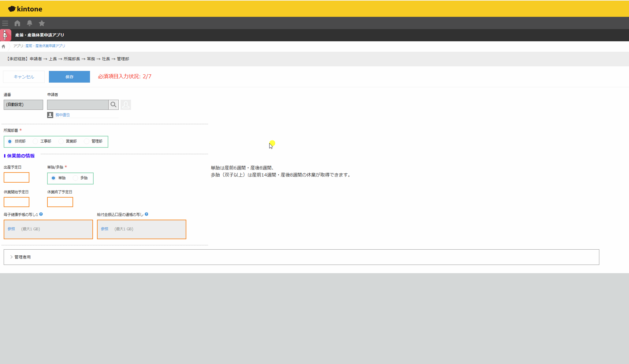Viewport: 629px width, 364px height.
Task: Click the 保存 button
Action: pyautogui.click(x=69, y=77)
